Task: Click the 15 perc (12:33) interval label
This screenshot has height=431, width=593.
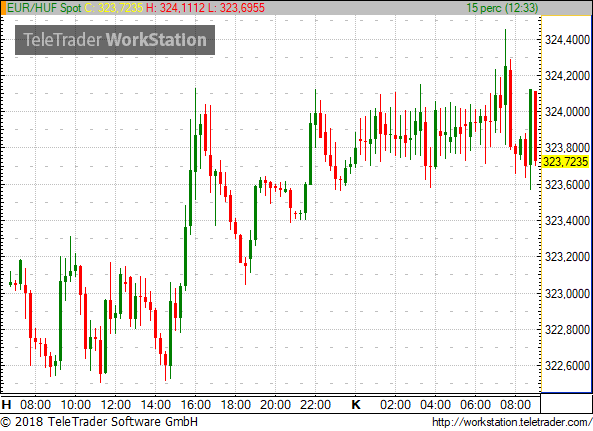Action: (502, 8)
